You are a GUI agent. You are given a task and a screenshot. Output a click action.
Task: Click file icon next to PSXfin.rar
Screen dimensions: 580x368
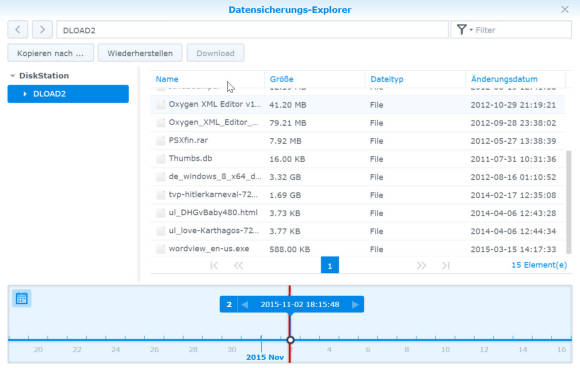click(x=161, y=141)
